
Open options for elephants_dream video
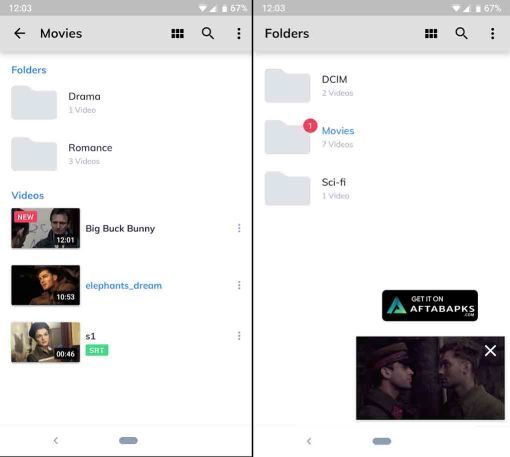[x=239, y=285]
